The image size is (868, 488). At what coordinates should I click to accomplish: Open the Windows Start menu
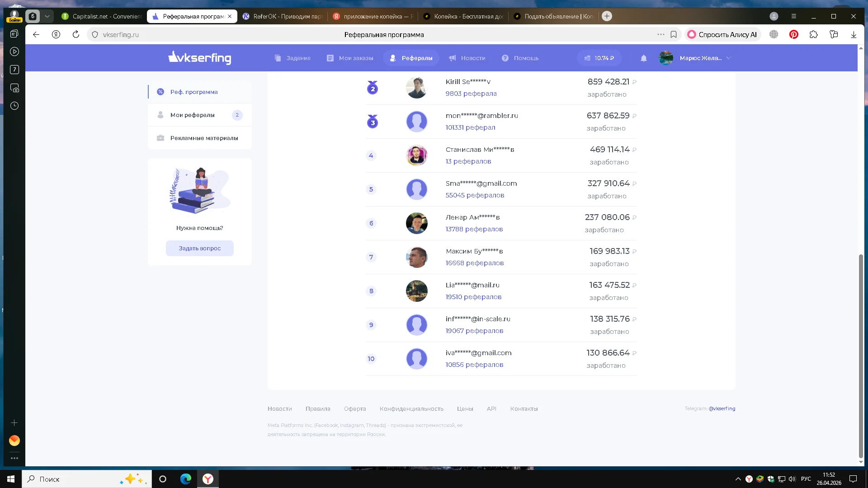(x=11, y=479)
